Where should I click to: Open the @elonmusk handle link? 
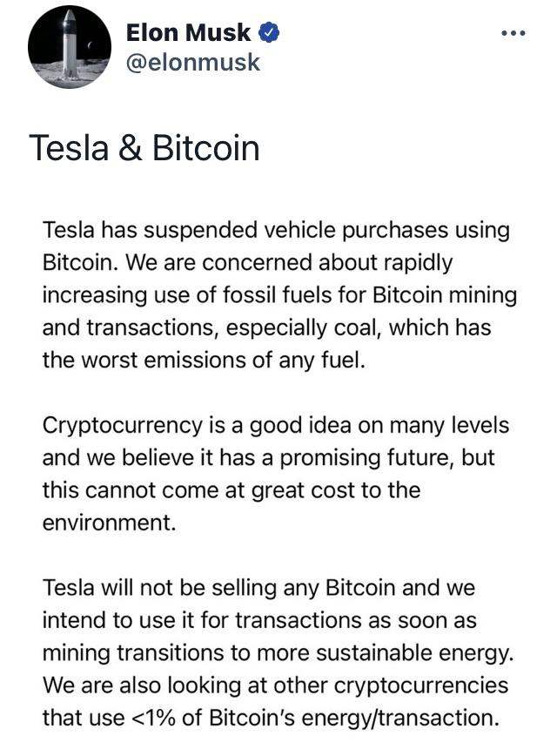pyautogui.click(x=193, y=63)
